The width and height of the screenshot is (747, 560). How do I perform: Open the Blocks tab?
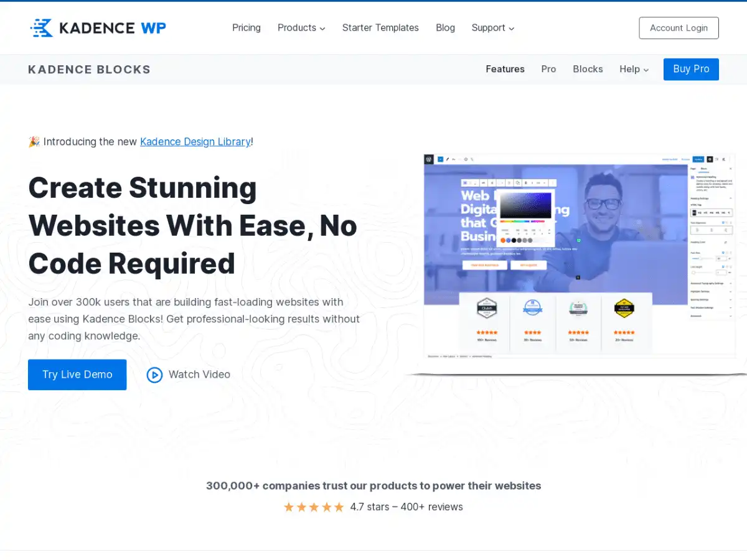tap(588, 69)
